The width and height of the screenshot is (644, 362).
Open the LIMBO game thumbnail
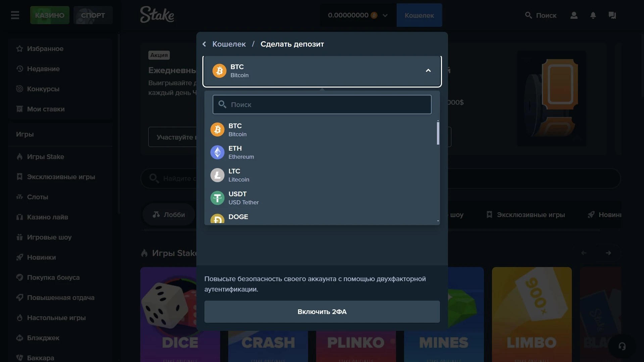point(532,314)
